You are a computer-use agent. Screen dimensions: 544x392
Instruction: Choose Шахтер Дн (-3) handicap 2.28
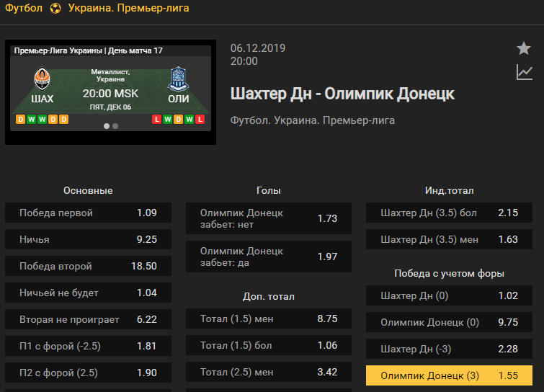point(449,349)
